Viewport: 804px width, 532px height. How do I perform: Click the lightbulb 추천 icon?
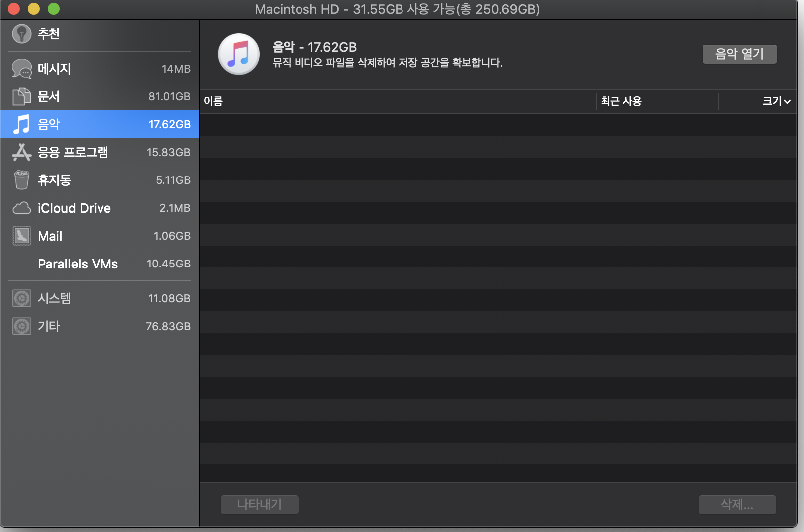(21, 34)
